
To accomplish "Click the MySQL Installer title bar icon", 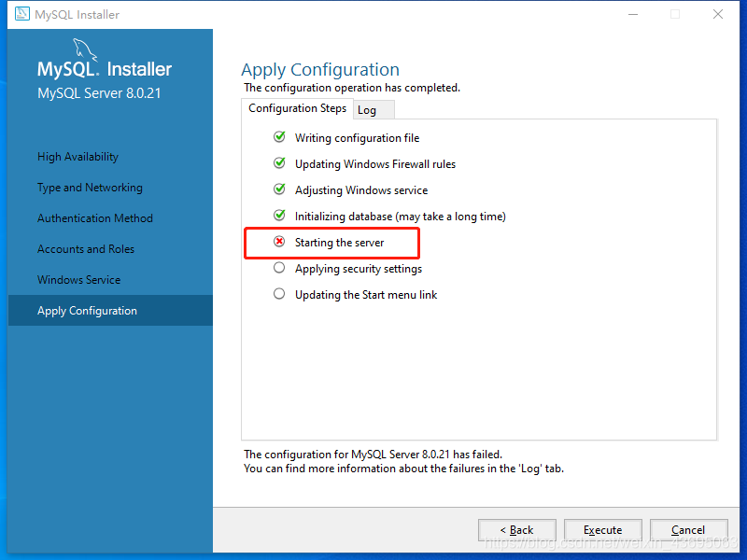I will click(21, 14).
